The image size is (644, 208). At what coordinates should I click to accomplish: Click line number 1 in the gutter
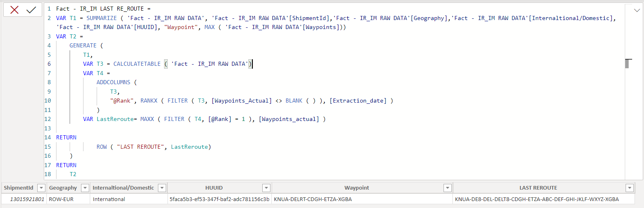pyautogui.click(x=49, y=9)
